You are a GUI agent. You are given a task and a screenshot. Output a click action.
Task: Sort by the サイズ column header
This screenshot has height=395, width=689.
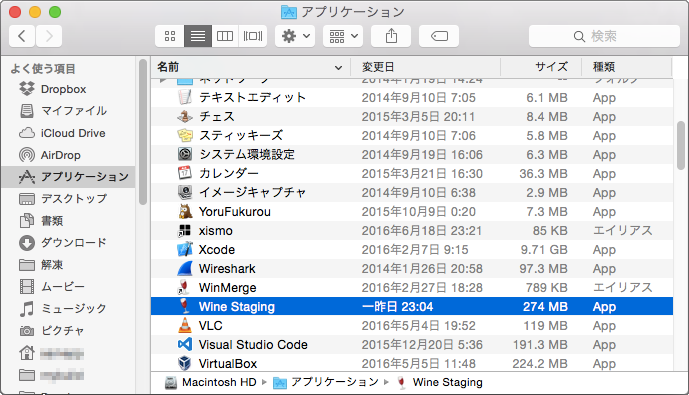pos(541,67)
